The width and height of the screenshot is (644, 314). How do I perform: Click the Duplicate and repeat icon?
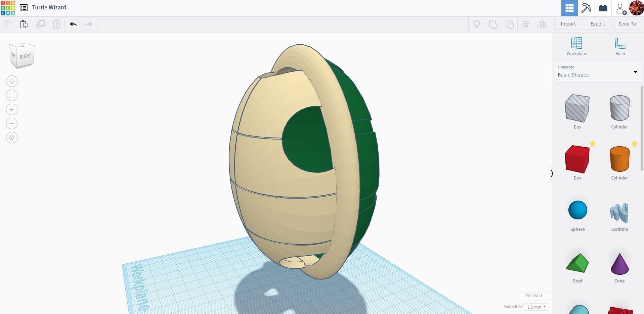[40, 24]
